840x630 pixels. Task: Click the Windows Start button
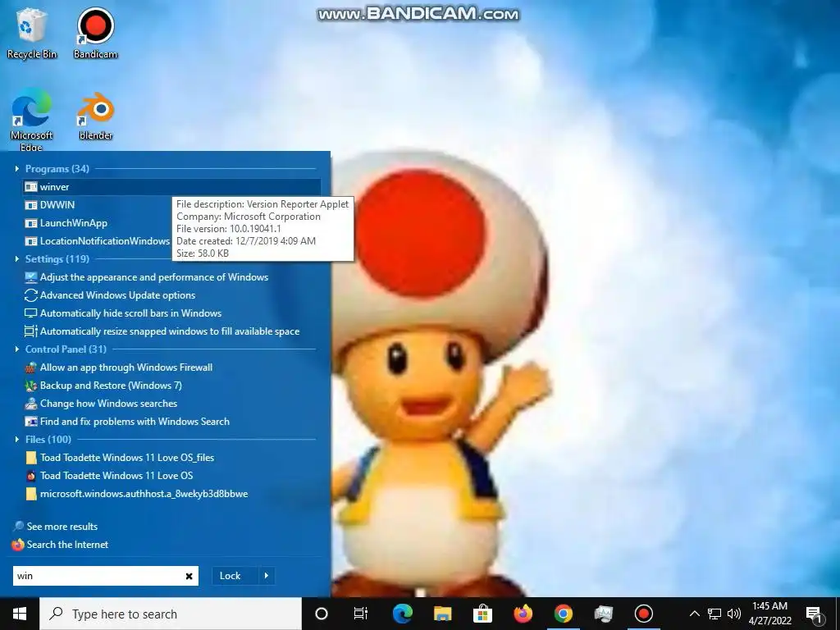click(20, 614)
